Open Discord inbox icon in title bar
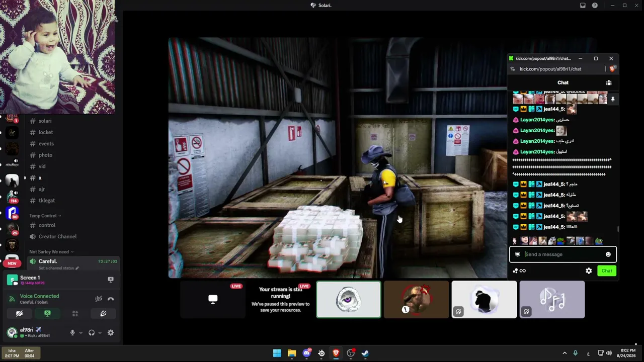This screenshot has width=644, height=362. tap(583, 6)
